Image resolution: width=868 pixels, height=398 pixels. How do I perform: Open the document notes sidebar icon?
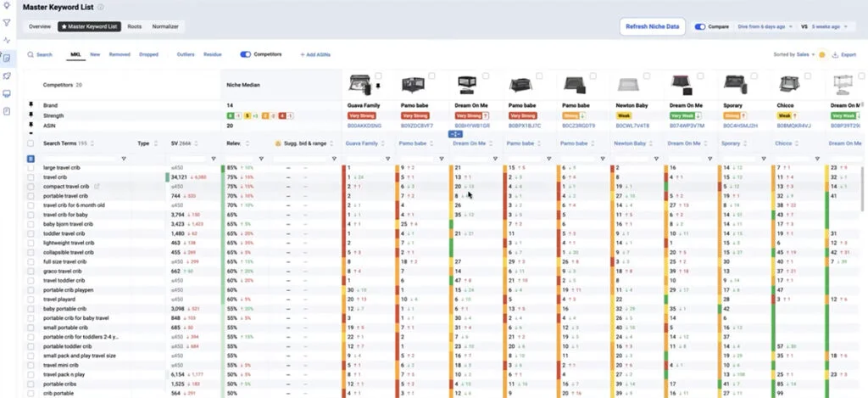click(7, 111)
